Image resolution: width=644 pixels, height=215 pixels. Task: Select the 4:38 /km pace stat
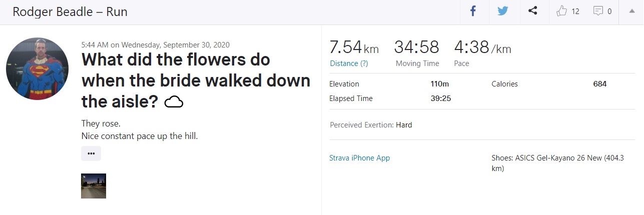click(x=482, y=47)
